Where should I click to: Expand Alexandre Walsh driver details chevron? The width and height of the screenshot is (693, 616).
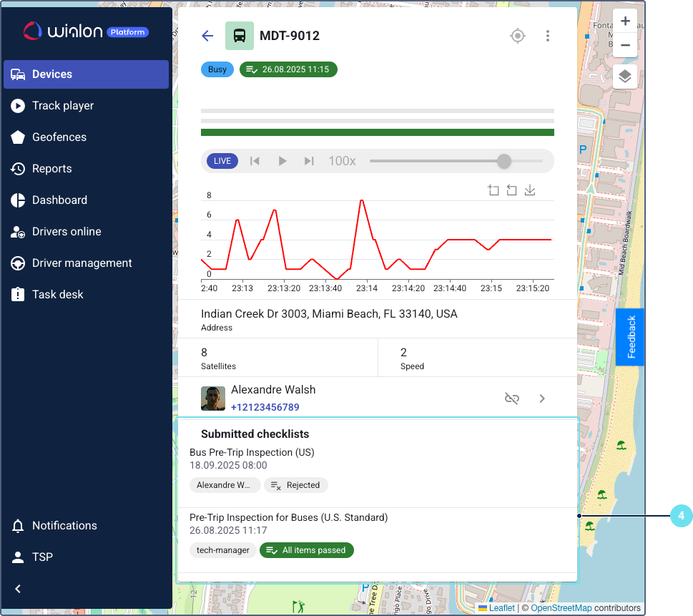[x=542, y=399]
